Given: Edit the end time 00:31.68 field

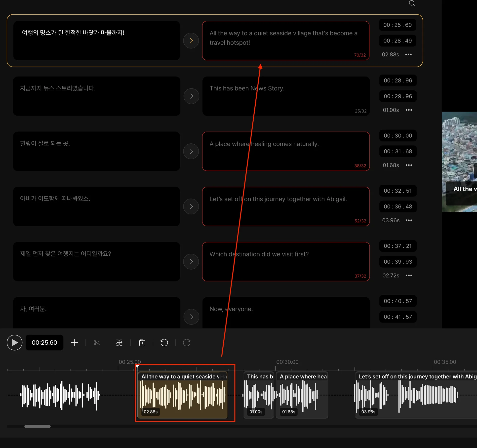Looking at the screenshot, I should [x=398, y=151].
